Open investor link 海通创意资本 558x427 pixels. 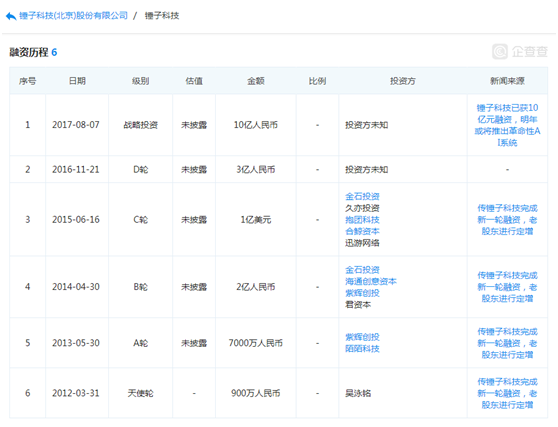tap(371, 281)
